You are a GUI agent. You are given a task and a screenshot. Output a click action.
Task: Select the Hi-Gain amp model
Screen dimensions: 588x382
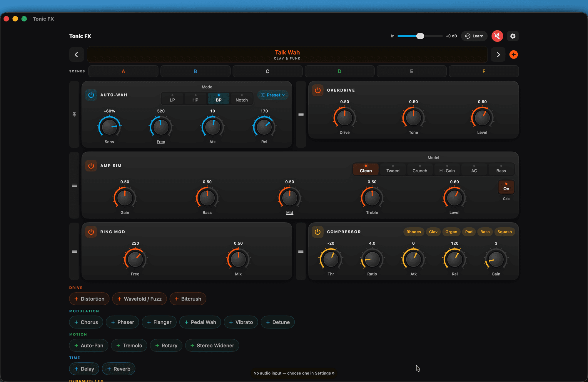click(447, 169)
